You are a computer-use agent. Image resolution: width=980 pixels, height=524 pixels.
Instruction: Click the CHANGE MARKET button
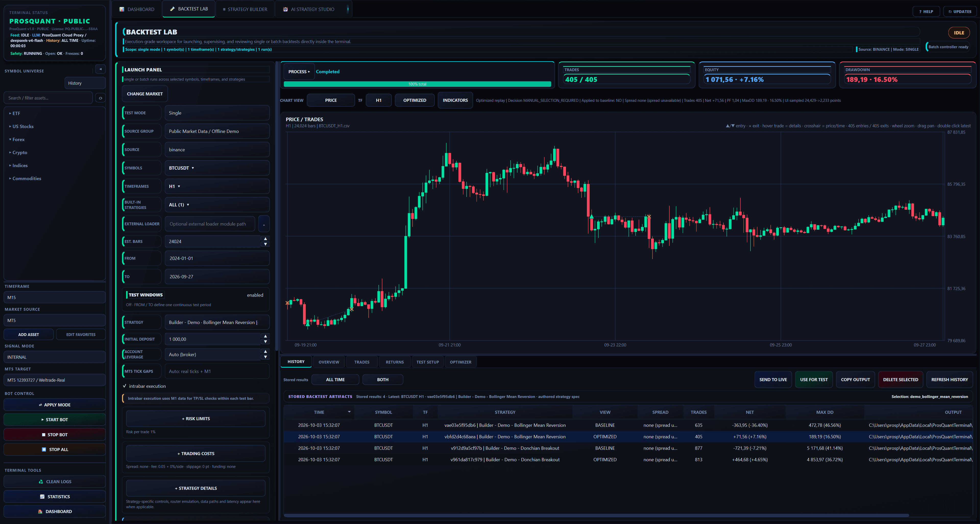click(144, 94)
